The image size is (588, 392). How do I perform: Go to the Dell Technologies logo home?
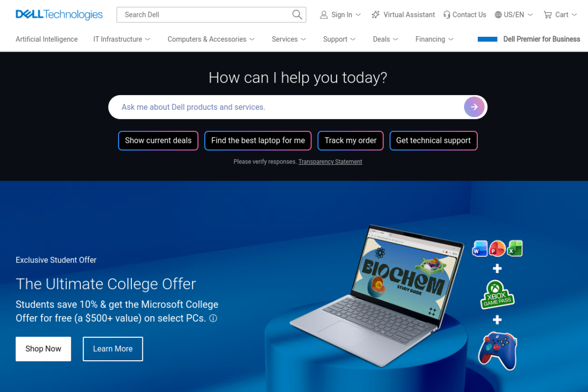[59, 15]
